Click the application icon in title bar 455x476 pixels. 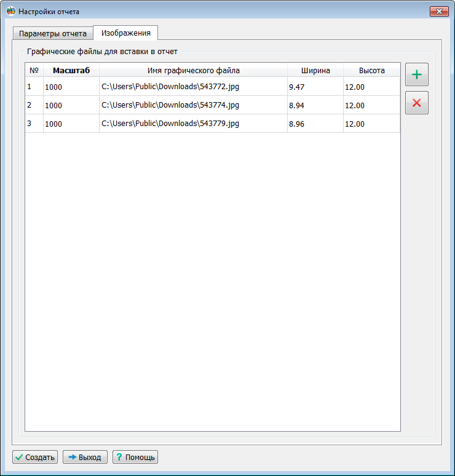coord(10,12)
